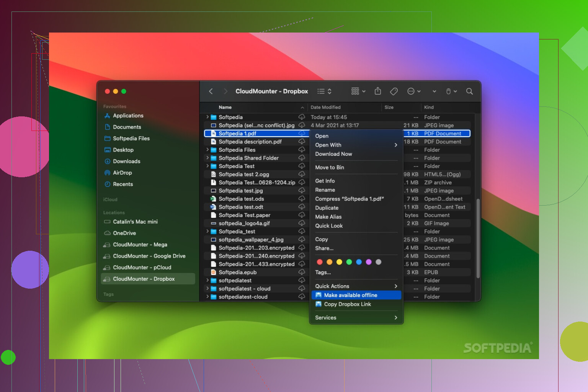Click the forward navigation arrow
Screen dimensions: 588x392
point(225,91)
